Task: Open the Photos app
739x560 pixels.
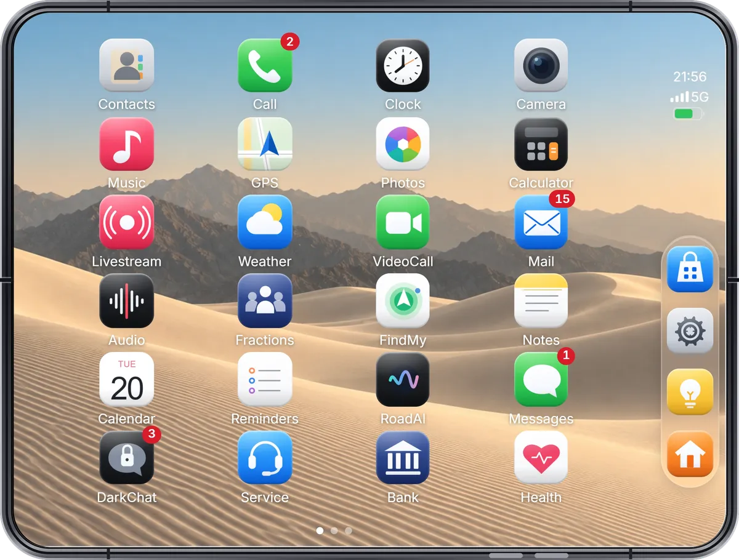Action: pos(403,145)
